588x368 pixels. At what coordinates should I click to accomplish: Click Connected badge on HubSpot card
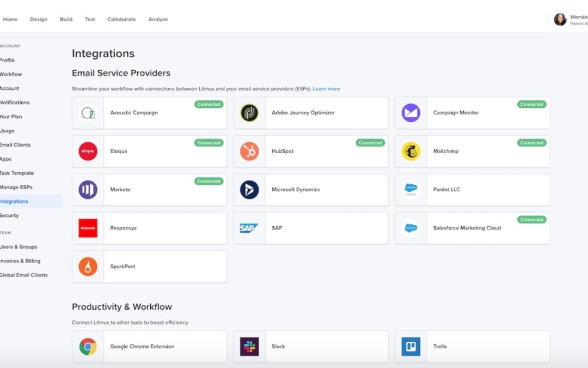pos(370,143)
